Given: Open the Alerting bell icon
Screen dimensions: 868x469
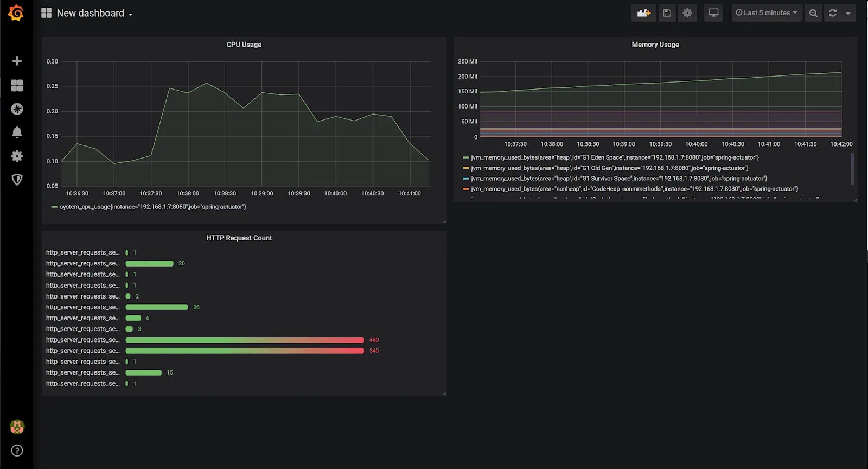Looking at the screenshot, I should pyautogui.click(x=17, y=132).
